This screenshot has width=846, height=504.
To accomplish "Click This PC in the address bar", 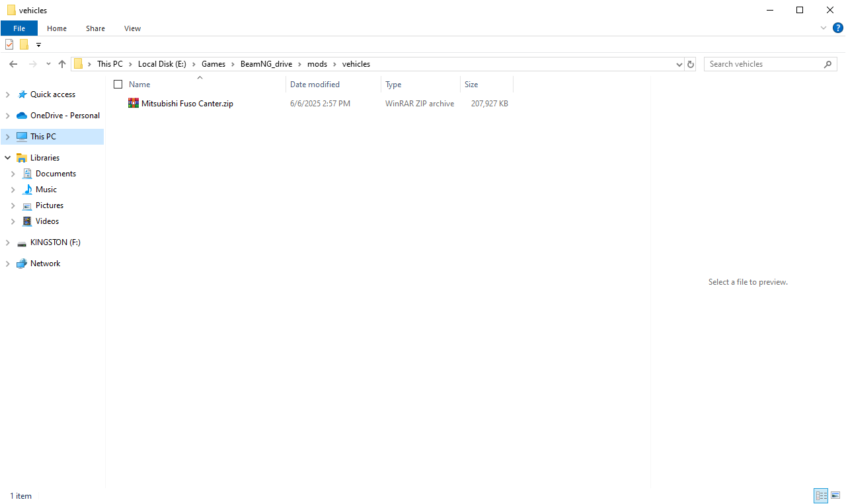I will pyautogui.click(x=110, y=64).
